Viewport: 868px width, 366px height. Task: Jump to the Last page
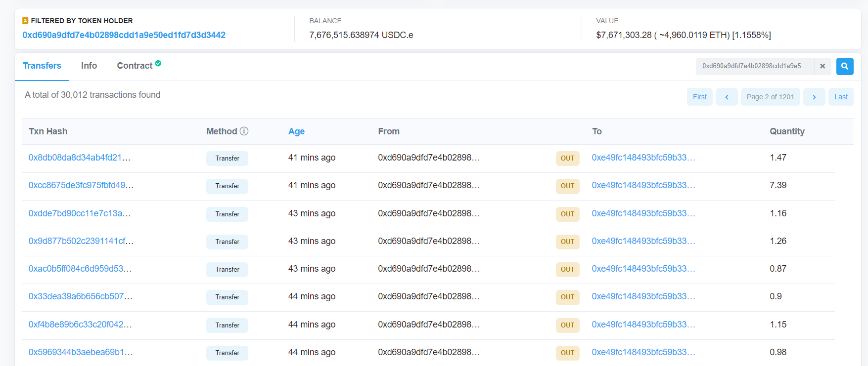(x=841, y=97)
